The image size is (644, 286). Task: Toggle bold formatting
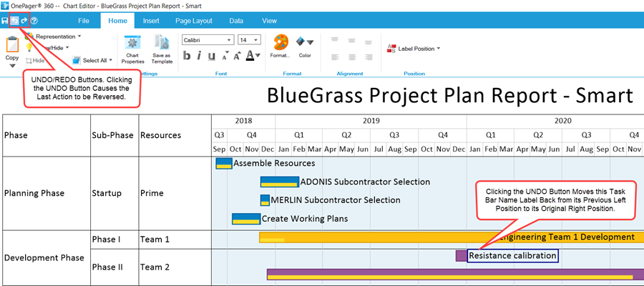click(x=187, y=55)
